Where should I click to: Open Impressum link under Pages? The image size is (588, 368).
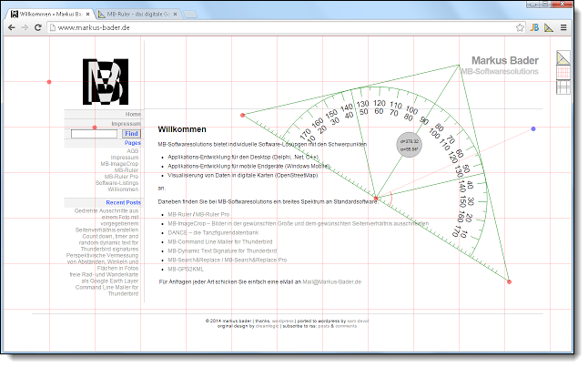pyautogui.click(x=125, y=158)
